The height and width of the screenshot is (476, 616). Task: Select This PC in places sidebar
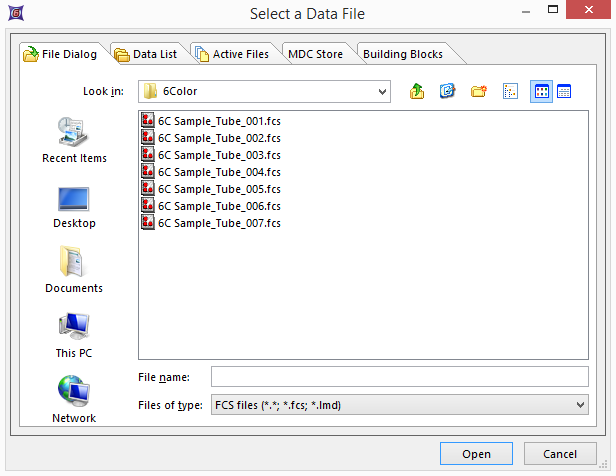pyautogui.click(x=74, y=336)
